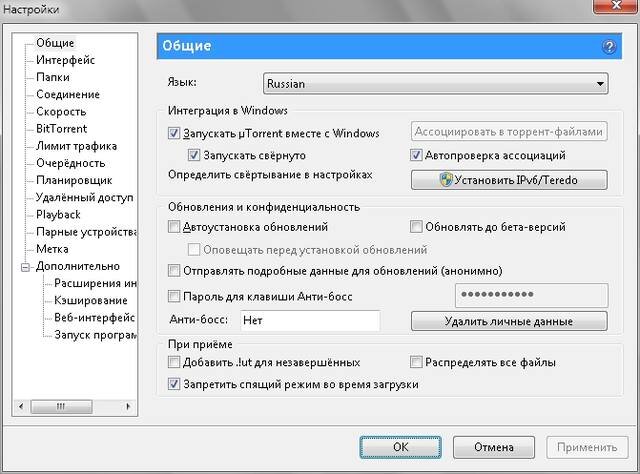Image resolution: width=640 pixels, height=474 pixels.
Task: Open Веб-интерфейс sub-item
Action: [94, 317]
